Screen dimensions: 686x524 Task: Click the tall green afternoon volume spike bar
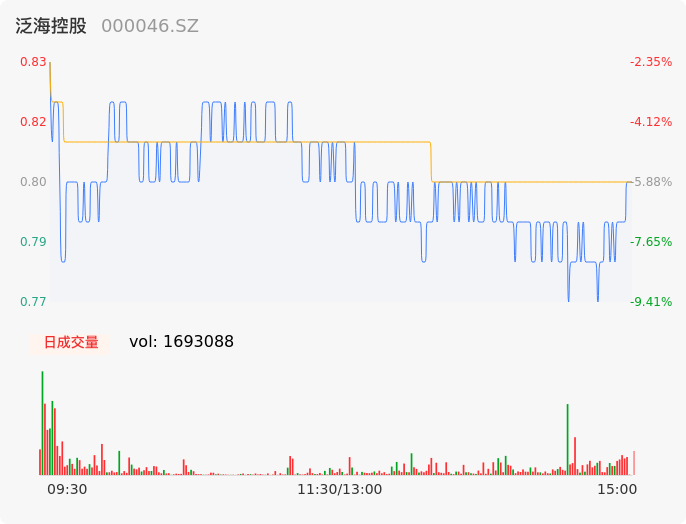pyautogui.click(x=567, y=440)
